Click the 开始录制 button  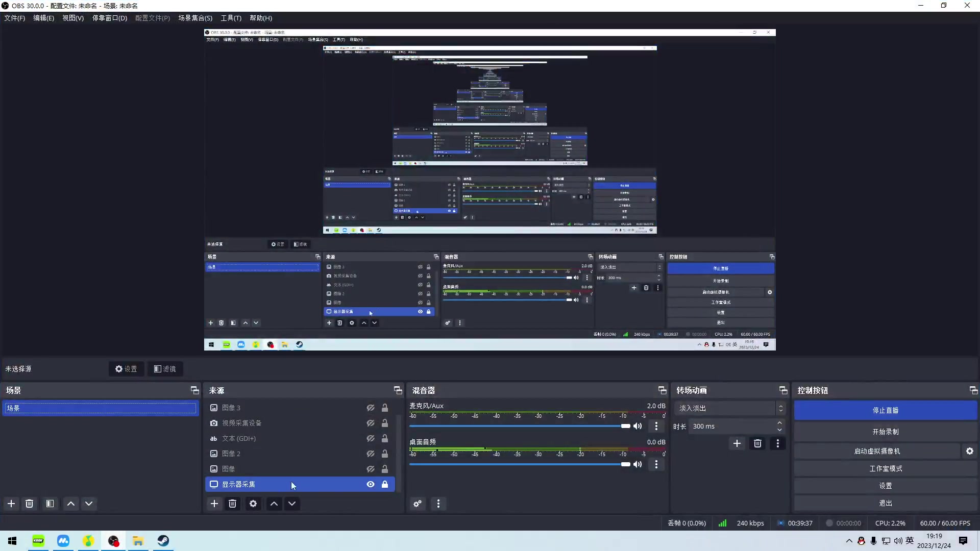pyautogui.click(x=885, y=432)
